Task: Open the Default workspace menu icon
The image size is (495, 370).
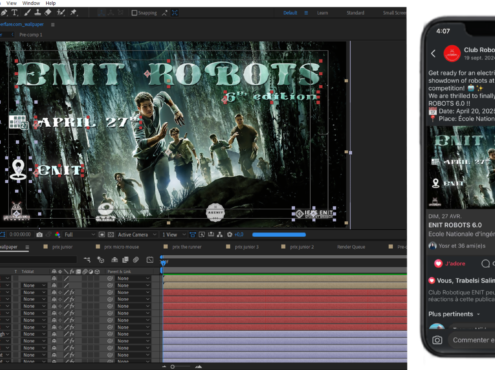Action: [x=306, y=13]
